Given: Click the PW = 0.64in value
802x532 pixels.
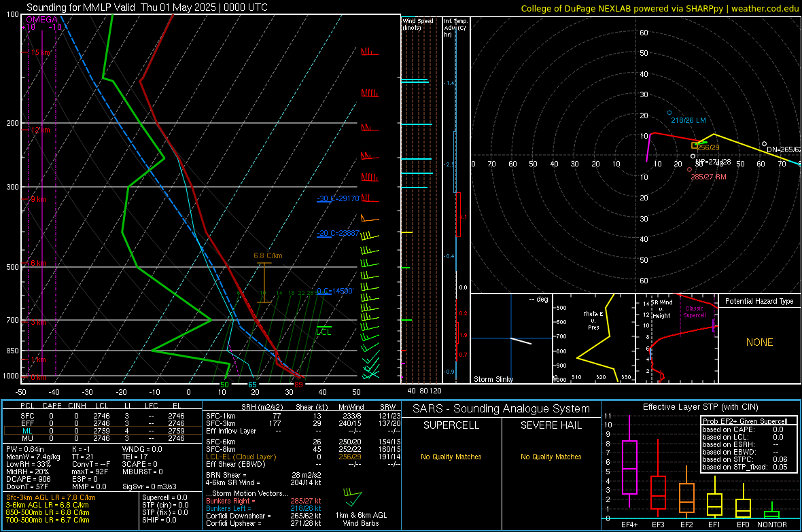Looking at the screenshot, I should coord(25,449).
